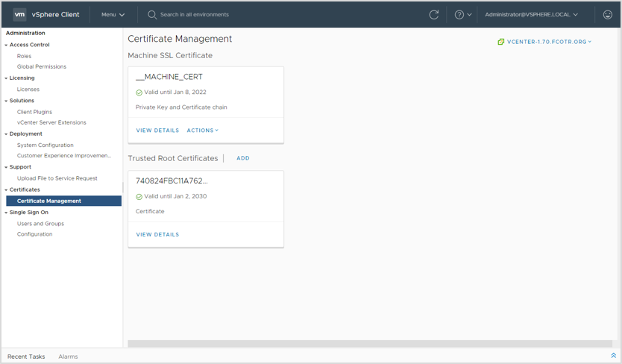
Task: Open vCenter Server Extensions
Action: tap(51, 122)
